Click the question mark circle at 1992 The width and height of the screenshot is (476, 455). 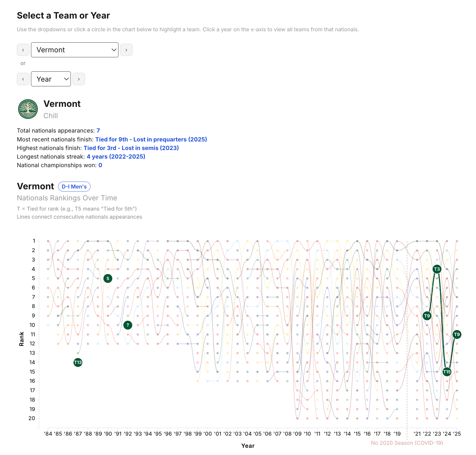point(128,325)
